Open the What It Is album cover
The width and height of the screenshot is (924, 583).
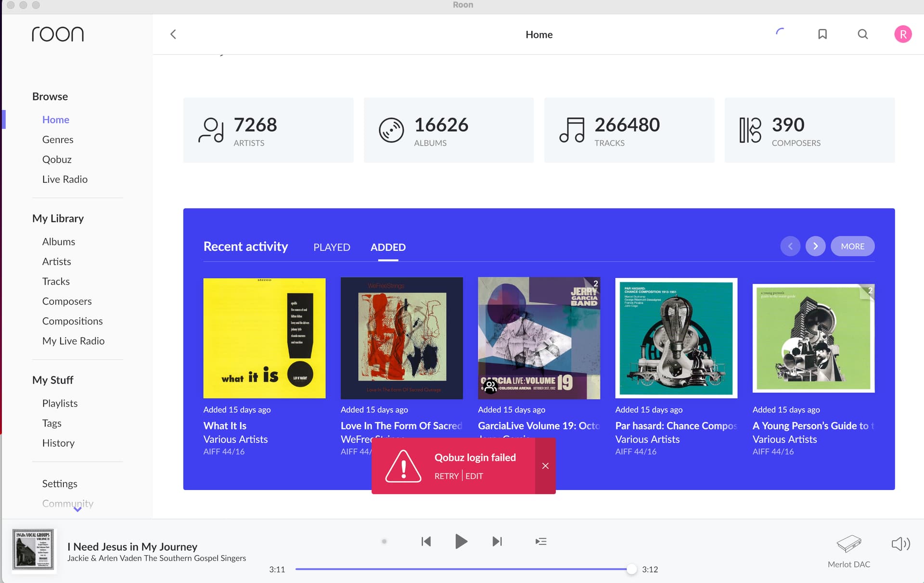coord(264,338)
